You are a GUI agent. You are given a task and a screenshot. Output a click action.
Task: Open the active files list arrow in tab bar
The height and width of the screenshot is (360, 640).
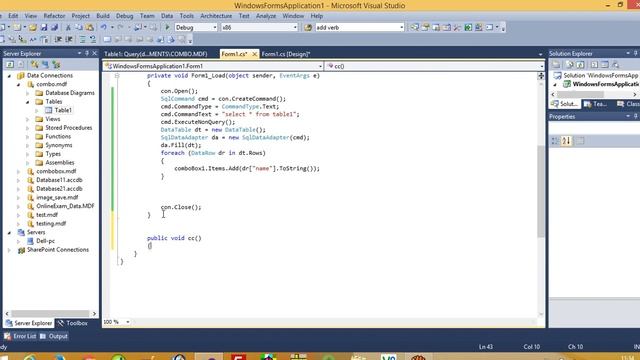pos(540,54)
